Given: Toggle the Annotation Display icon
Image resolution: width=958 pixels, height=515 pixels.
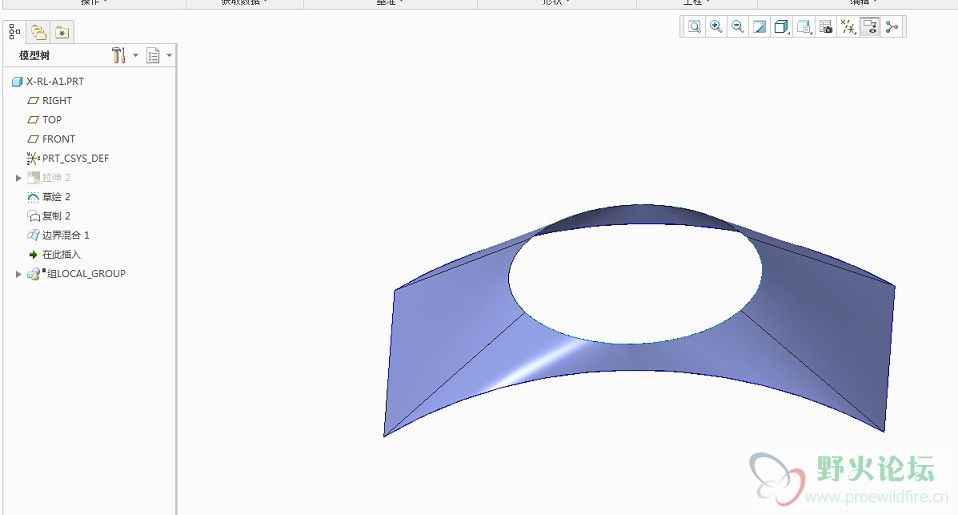Looking at the screenshot, I should tap(870, 27).
